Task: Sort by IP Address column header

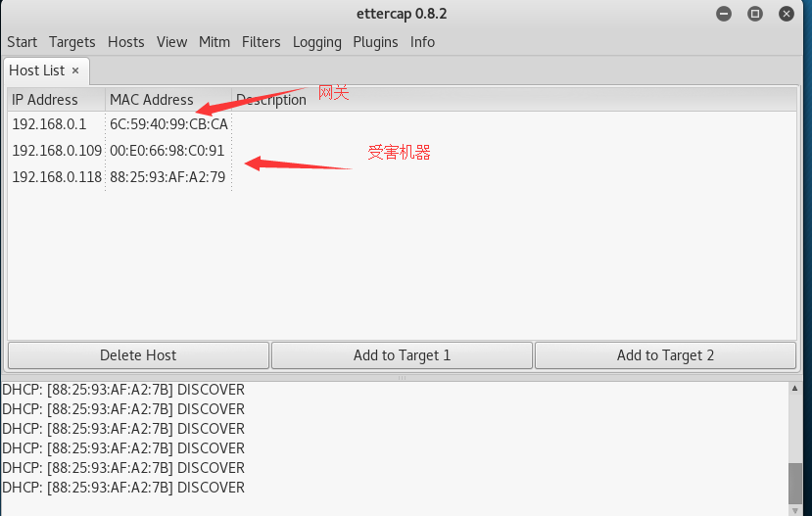Action: click(57, 99)
